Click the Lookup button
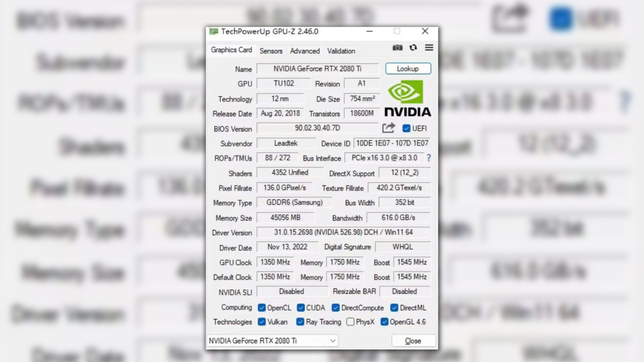 (x=408, y=69)
